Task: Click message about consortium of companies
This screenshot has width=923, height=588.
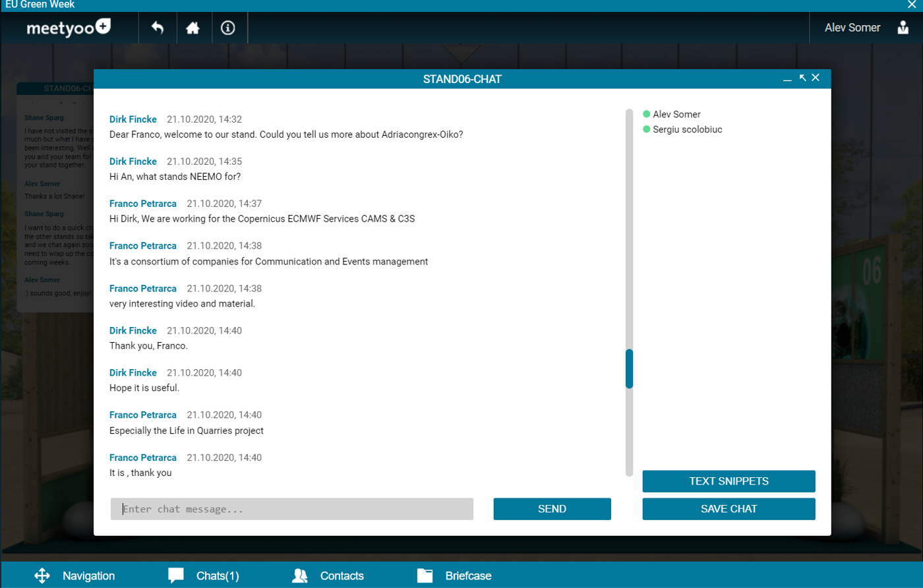Action: [x=269, y=262]
